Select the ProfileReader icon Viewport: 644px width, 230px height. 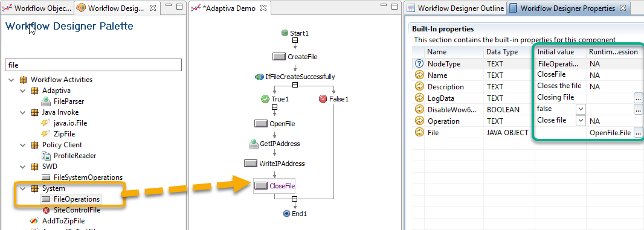46,156
